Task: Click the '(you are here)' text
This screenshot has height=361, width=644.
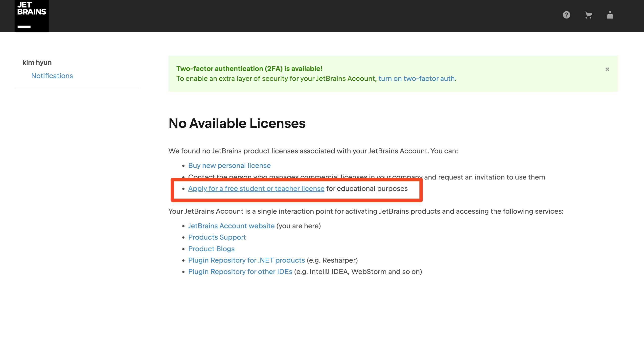Action: [299, 226]
